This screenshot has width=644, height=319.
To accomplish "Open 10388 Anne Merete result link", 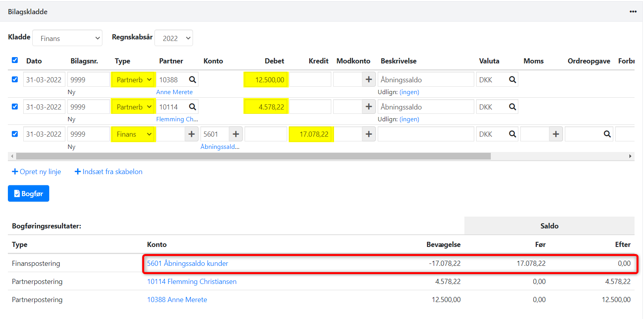I will 177,300.
